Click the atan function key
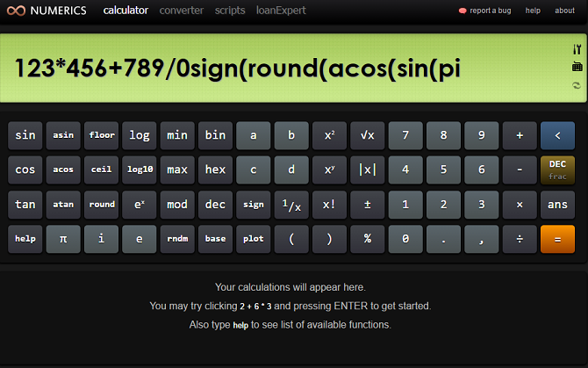 click(x=63, y=205)
